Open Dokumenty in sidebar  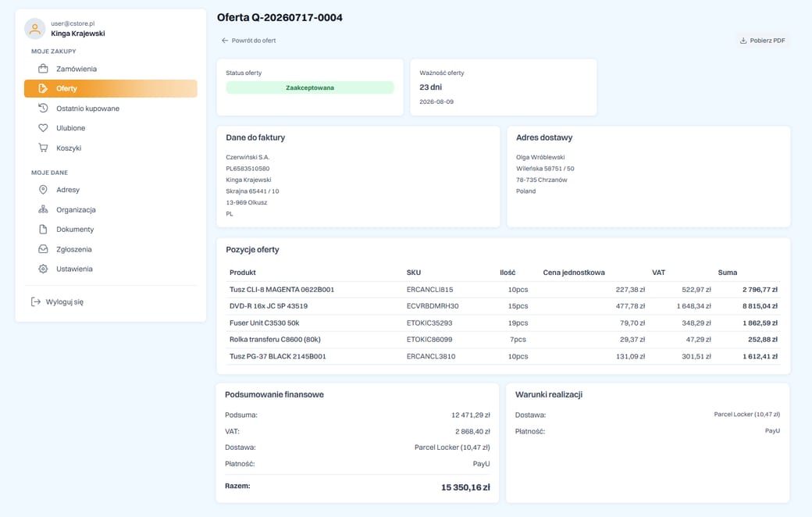click(110, 230)
